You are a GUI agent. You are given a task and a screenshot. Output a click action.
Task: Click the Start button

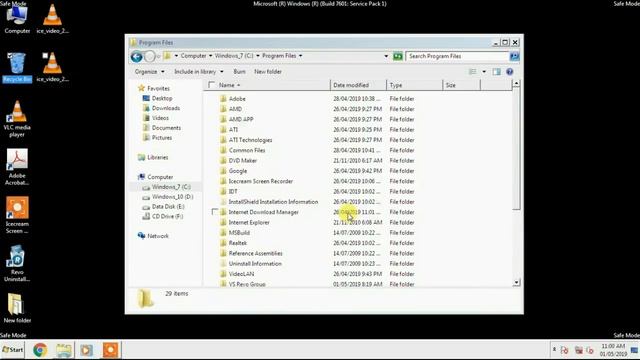pos(13,350)
